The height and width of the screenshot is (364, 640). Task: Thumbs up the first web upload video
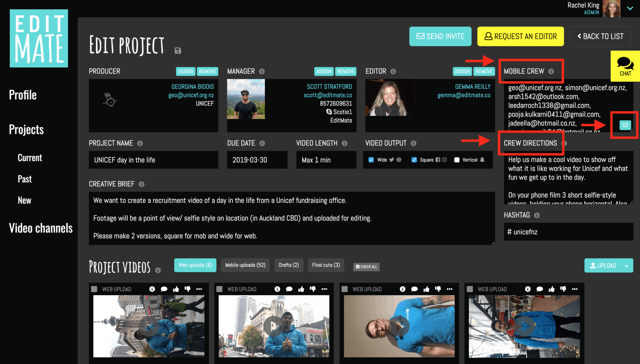(176, 289)
